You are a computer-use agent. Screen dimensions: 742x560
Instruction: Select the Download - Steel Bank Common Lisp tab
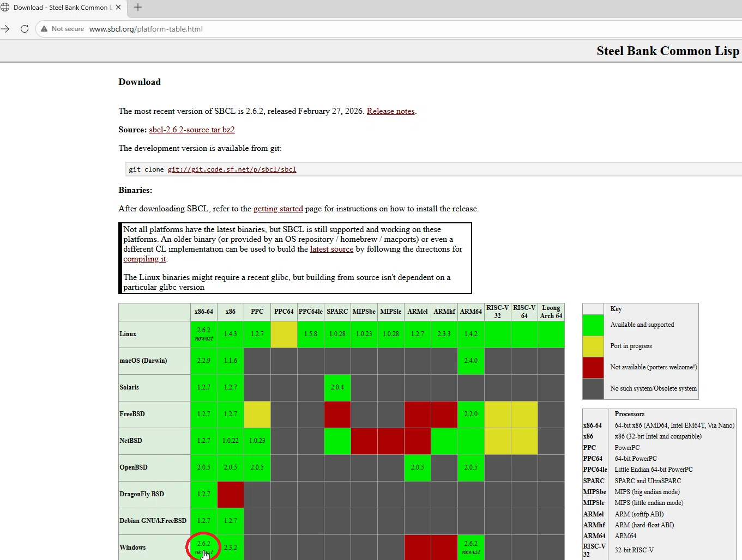point(62,7)
